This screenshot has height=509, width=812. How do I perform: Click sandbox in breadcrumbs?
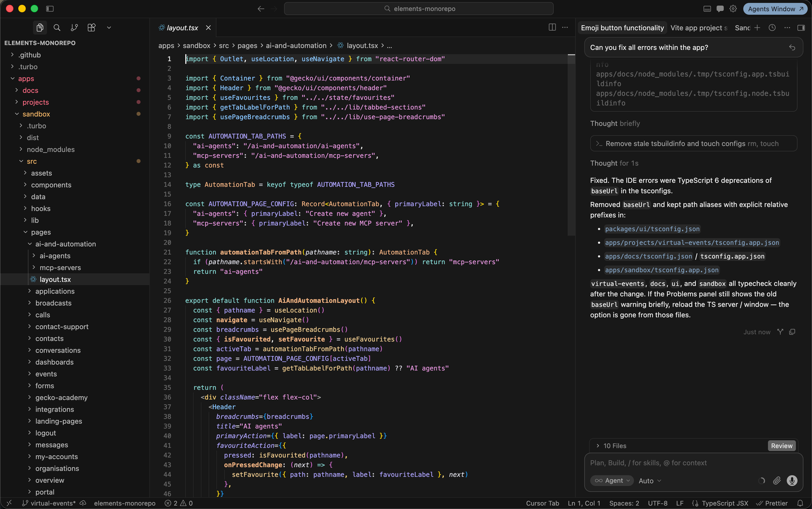[x=196, y=46]
